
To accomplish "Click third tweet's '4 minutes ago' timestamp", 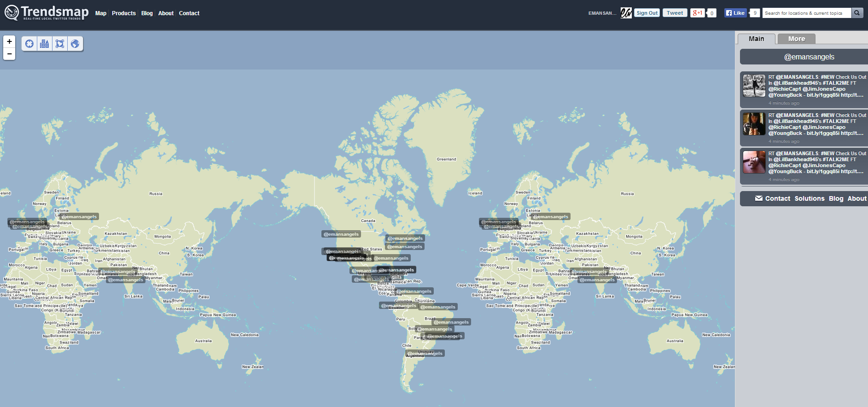I will pos(784,180).
